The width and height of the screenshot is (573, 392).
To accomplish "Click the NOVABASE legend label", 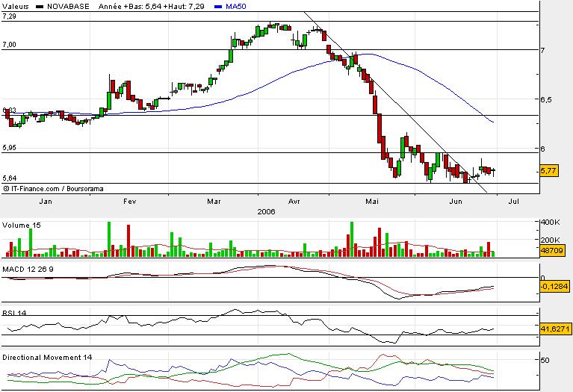I will [68, 6].
